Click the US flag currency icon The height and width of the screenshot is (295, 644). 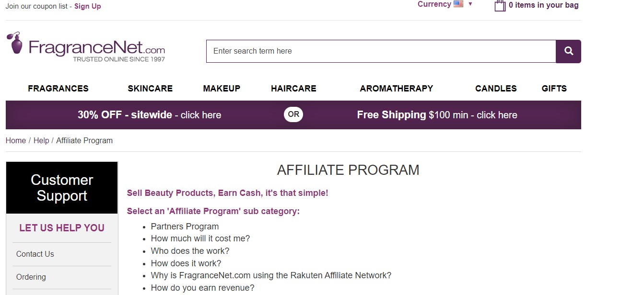(x=458, y=4)
